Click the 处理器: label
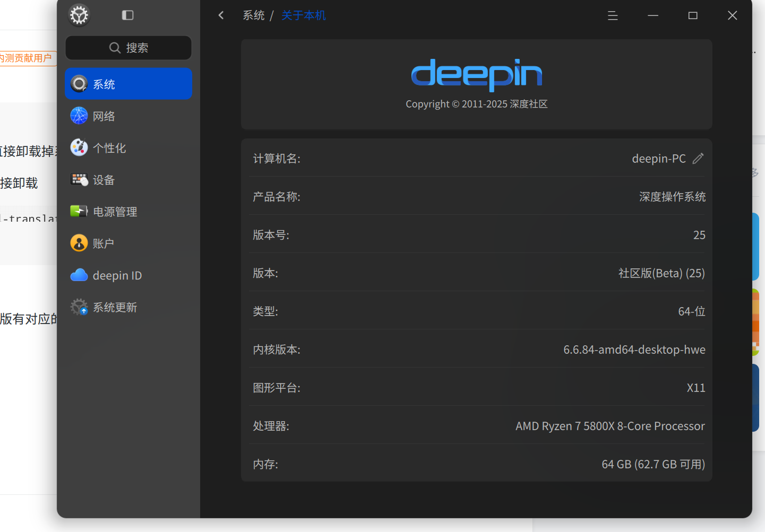Screen dimensions: 765x532 (271, 426)
